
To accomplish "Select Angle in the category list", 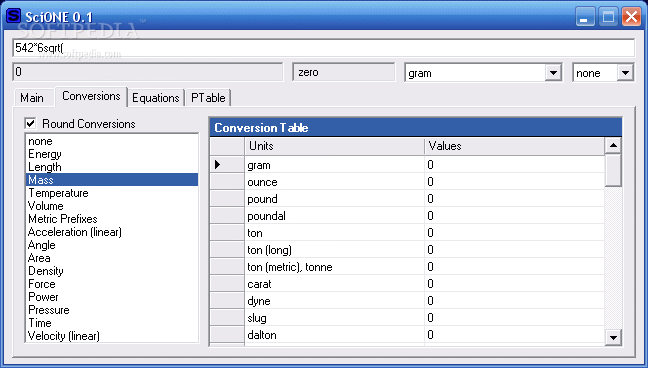I will point(112,245).
